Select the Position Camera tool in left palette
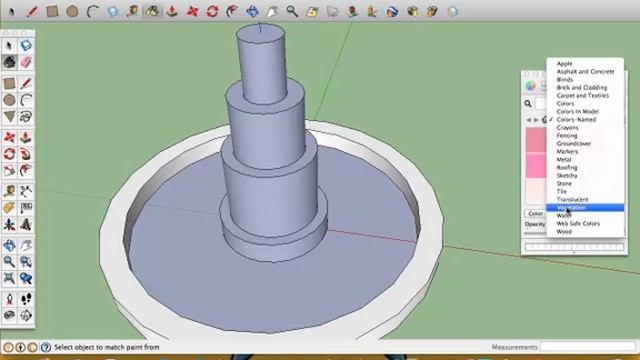Viewport: 640px width, 360px height. click(x=9, y=299)
